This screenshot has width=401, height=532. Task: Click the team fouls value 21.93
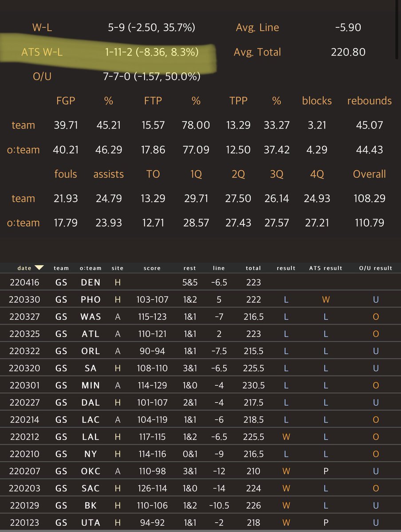[66, 198]
